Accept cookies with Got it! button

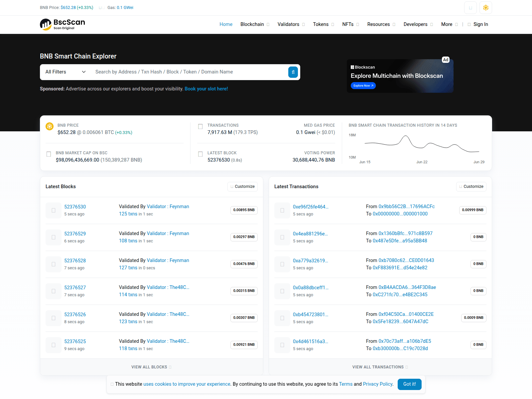coord(410,384)
